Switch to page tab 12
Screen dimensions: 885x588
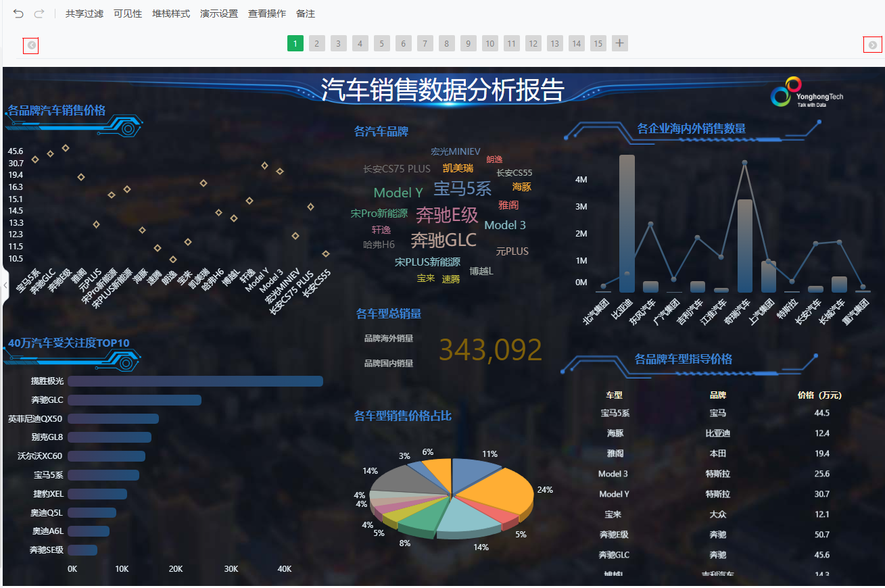(533, 44)
